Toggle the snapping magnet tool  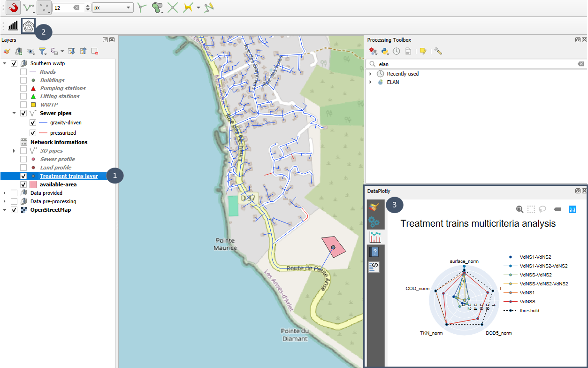pos(13,8)
